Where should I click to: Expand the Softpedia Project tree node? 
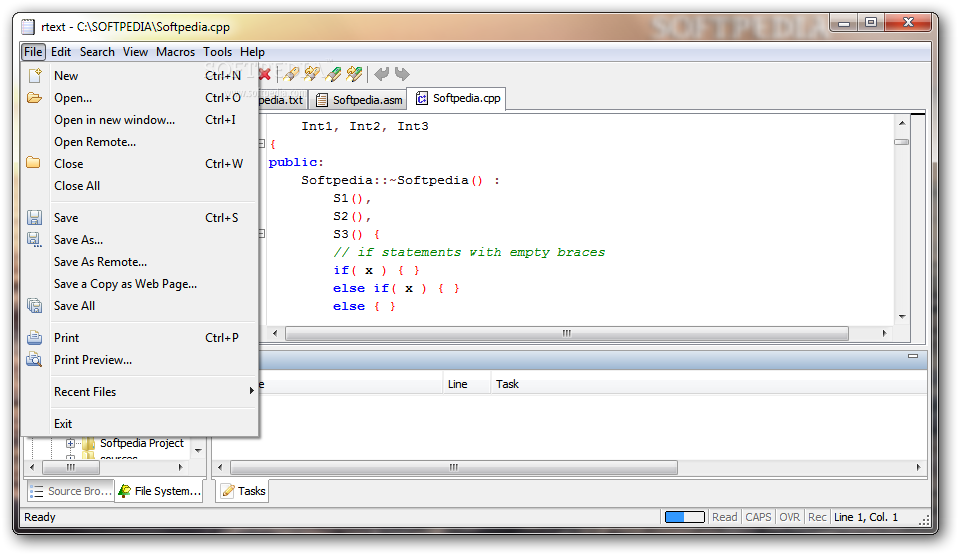[70, 443]
